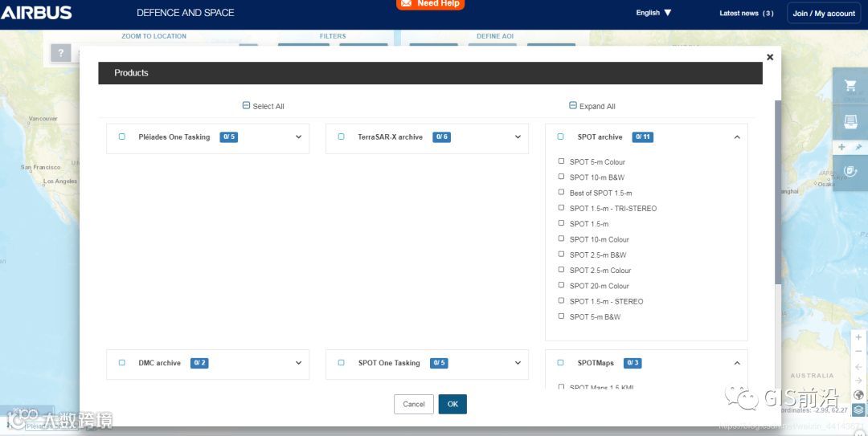Click the question mark help icon

click(61, 53)
